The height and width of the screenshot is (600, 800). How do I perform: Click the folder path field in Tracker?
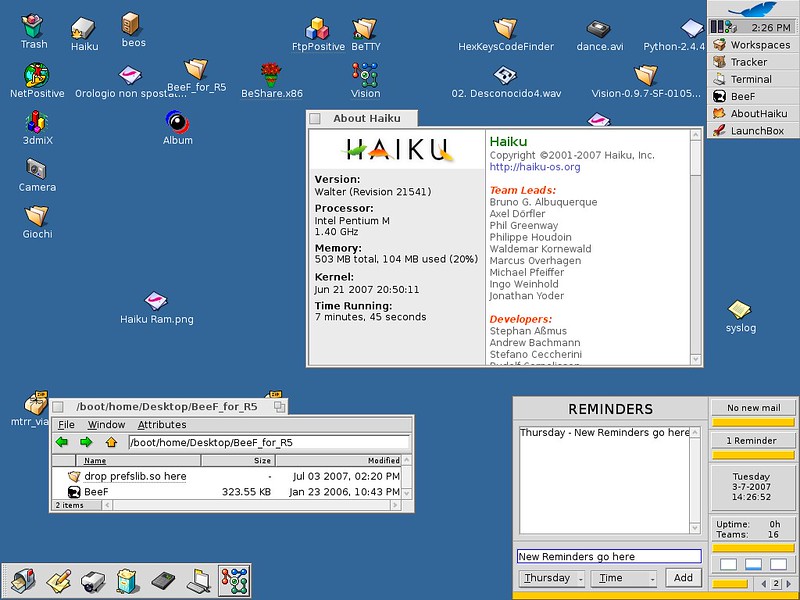coord(269,442)
